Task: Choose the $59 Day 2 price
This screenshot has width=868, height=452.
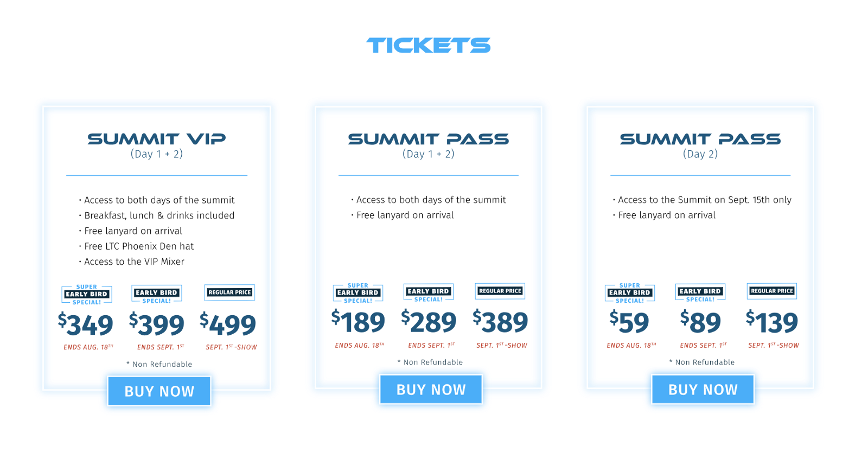Action: coord(629,322)
